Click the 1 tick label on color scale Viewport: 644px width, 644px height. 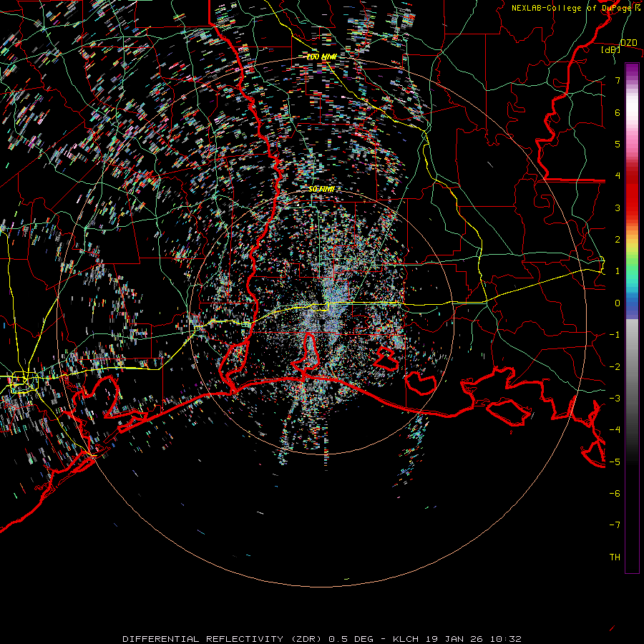(618, 271)
